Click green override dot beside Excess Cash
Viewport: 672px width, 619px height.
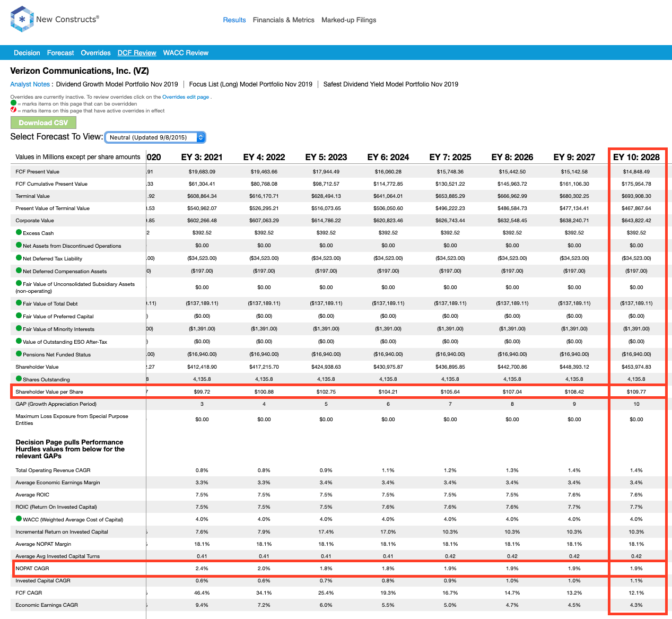pyautogui.click(x=19, y=232)
